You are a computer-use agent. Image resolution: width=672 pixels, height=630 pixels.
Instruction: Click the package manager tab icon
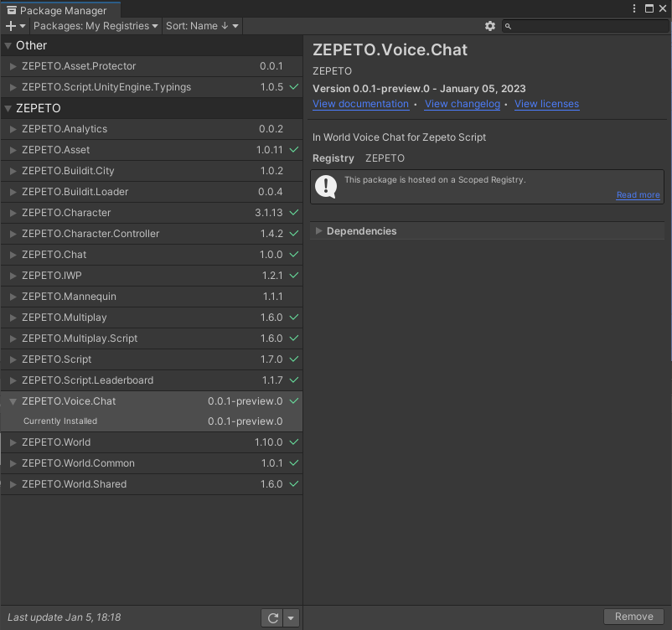(x=12, y=10)
